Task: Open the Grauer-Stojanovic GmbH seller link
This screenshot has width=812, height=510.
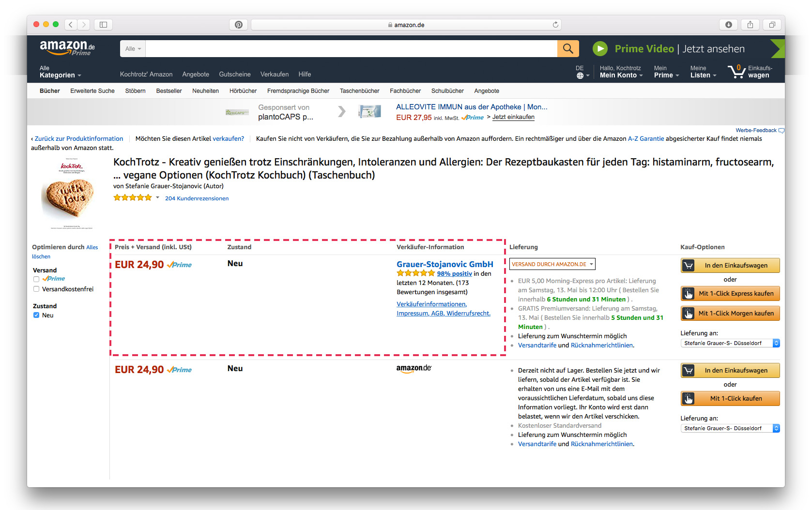Action: point(445,264)
